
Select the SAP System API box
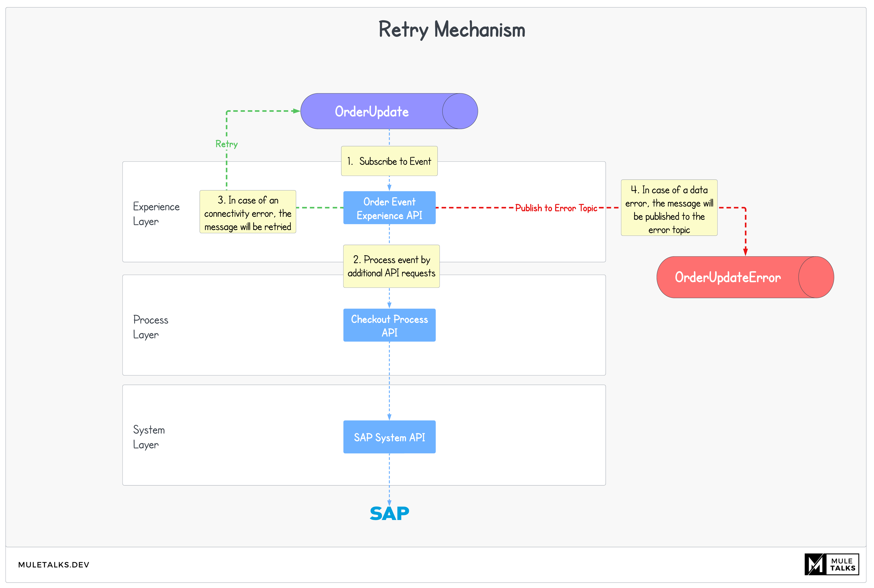pos(389,437)
